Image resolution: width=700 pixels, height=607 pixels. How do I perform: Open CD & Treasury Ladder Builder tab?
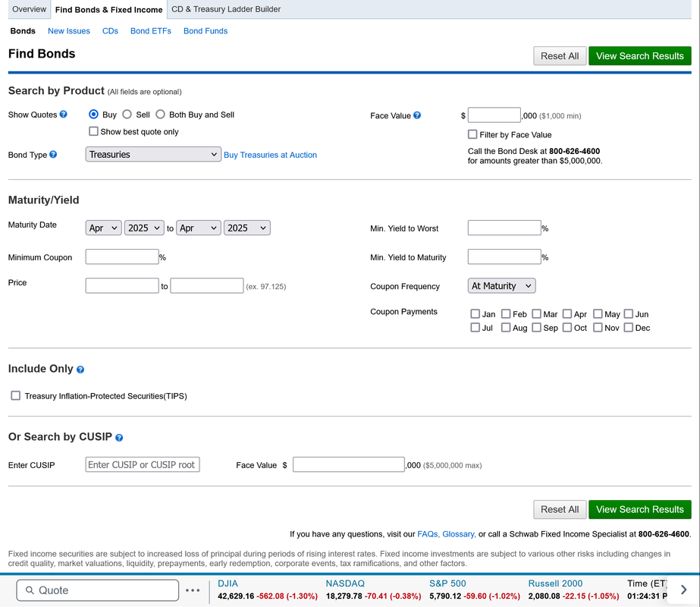pyautogui.click(x=226, y=9)
